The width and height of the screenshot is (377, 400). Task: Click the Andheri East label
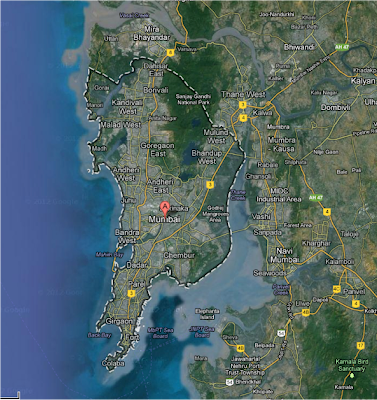click(x=160, y=186)
